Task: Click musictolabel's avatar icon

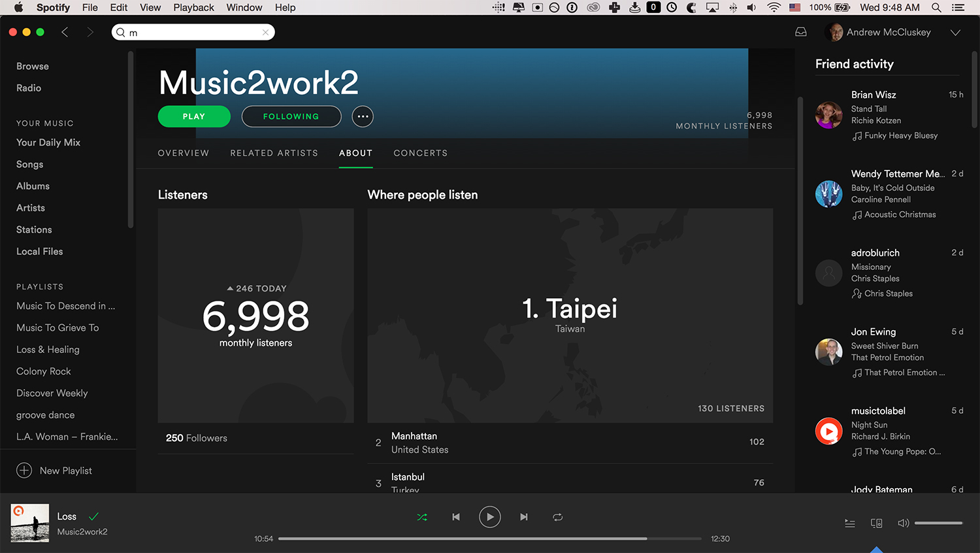Action: coord(828,431)
